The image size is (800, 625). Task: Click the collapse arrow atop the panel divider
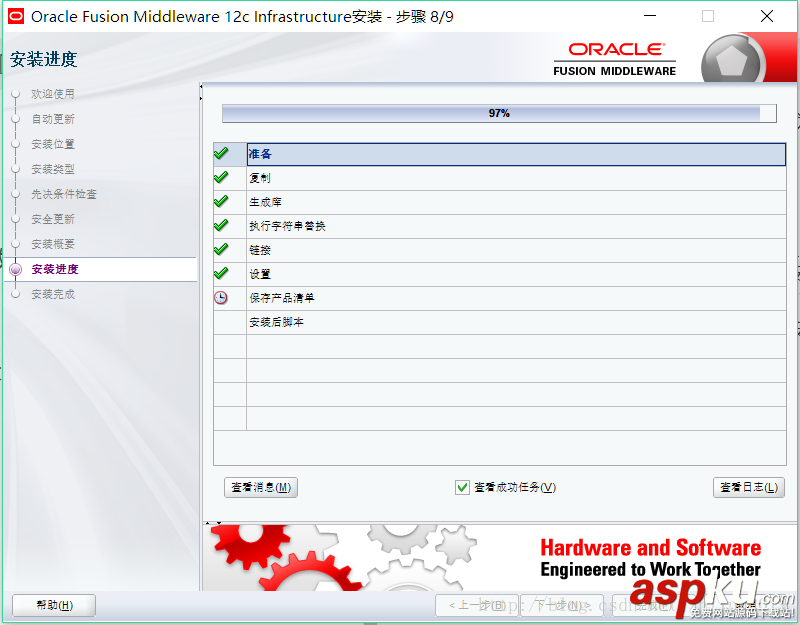point(201,87)
